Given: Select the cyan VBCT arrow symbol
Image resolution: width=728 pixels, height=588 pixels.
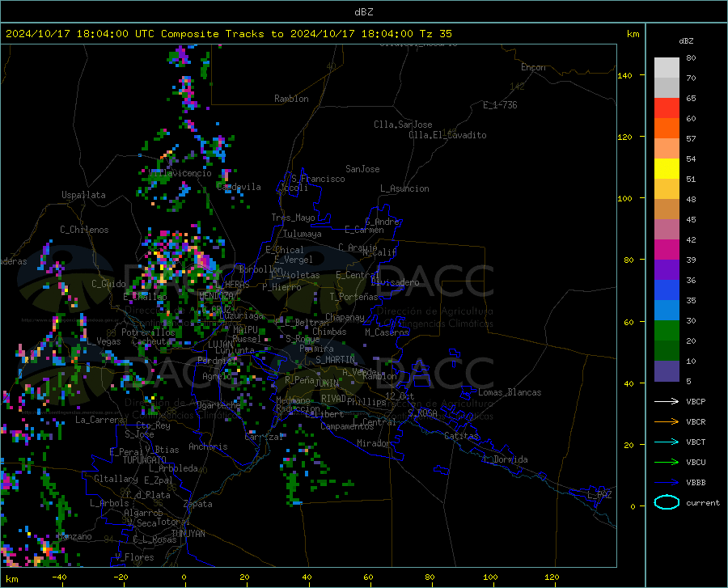Looking at the screenshot, I should tap(667, 442).
